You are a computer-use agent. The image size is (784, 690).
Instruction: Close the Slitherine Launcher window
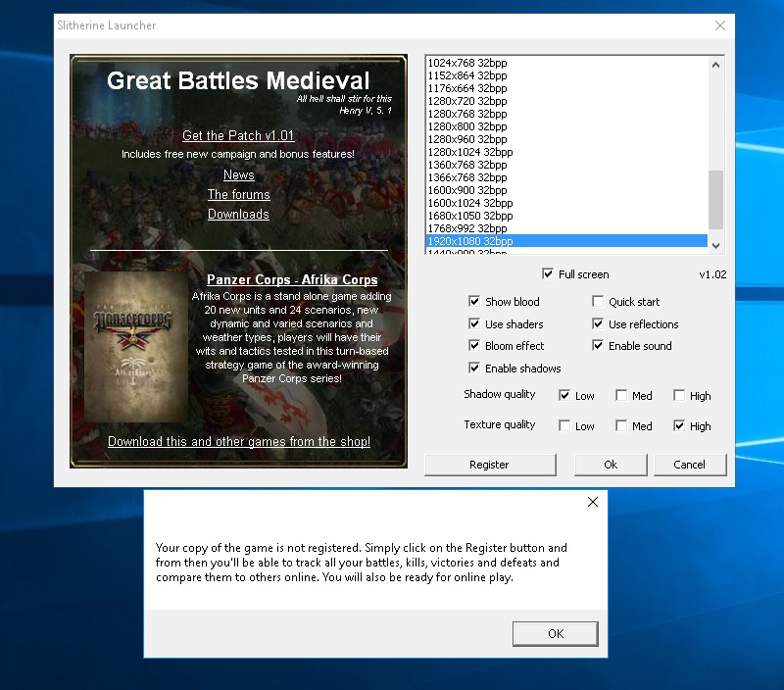coord(720,25)
